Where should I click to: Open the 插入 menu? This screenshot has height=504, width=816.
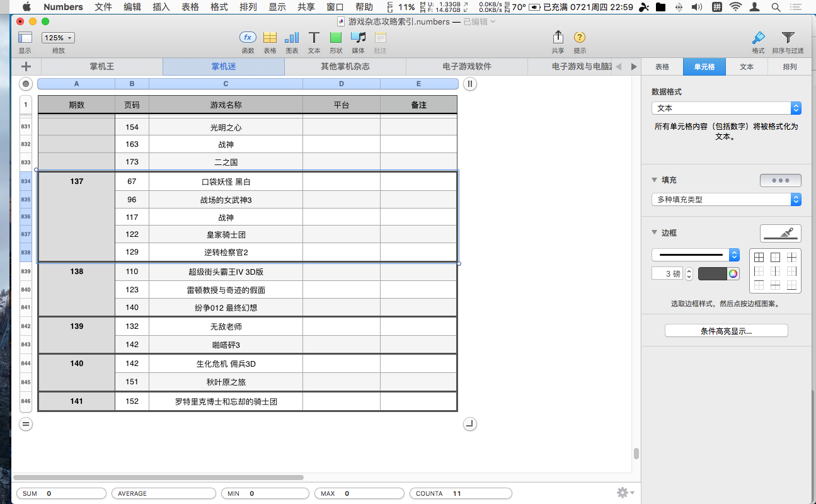point(161,8)
